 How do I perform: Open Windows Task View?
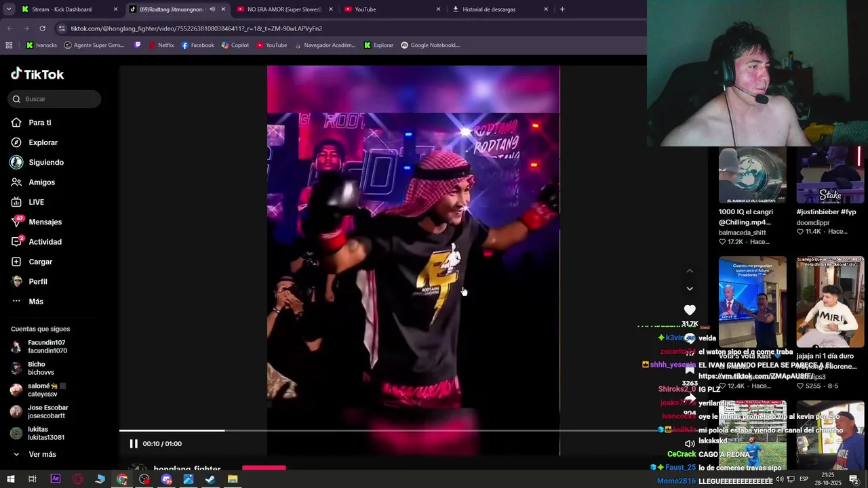(x=32, y=479)
